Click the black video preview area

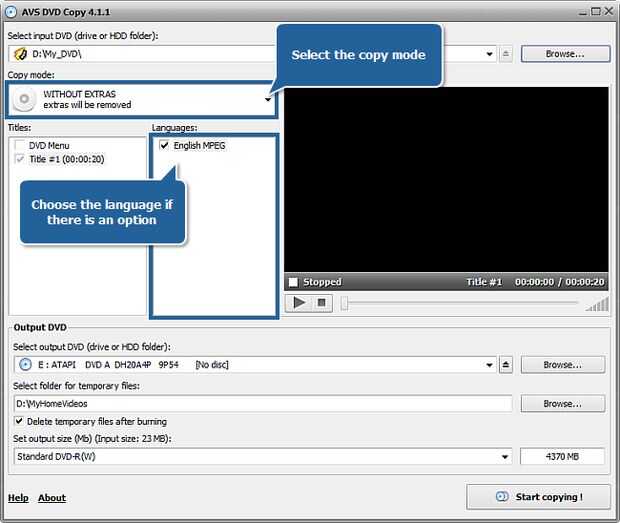(x=446, y=180)
